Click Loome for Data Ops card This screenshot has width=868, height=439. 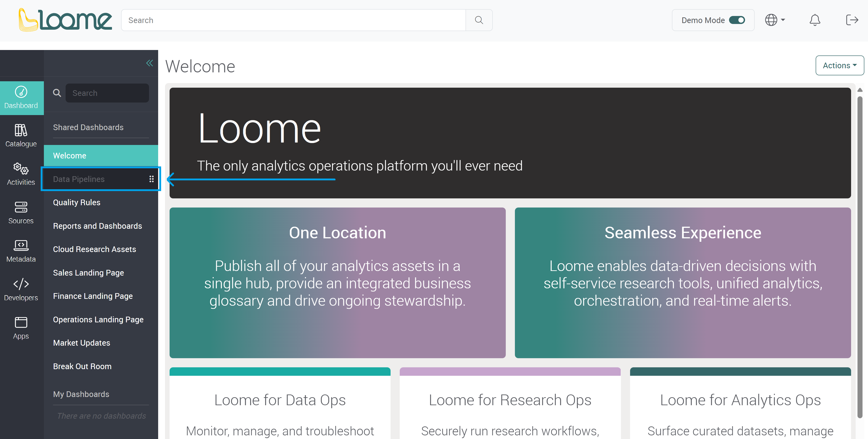tap(280, 403)
